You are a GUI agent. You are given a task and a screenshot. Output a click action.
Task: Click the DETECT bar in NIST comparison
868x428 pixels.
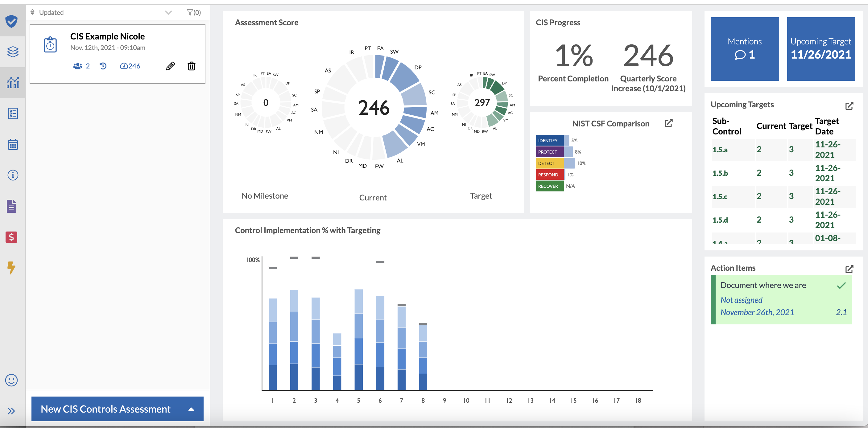point(555,163)
